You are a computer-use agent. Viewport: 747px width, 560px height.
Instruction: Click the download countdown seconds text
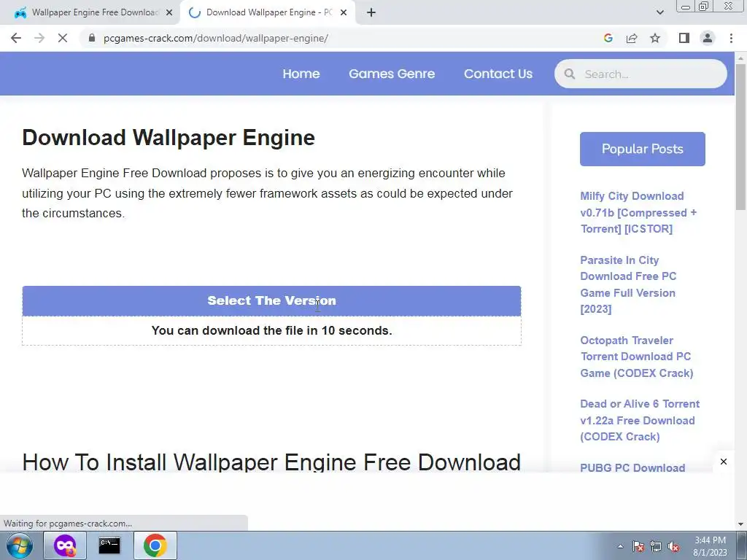click(x=271, y=330)
